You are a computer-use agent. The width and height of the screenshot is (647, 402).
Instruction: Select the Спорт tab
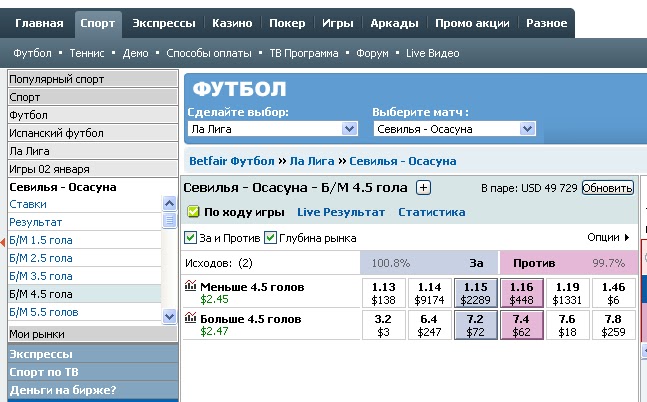[x=98, y=23]
